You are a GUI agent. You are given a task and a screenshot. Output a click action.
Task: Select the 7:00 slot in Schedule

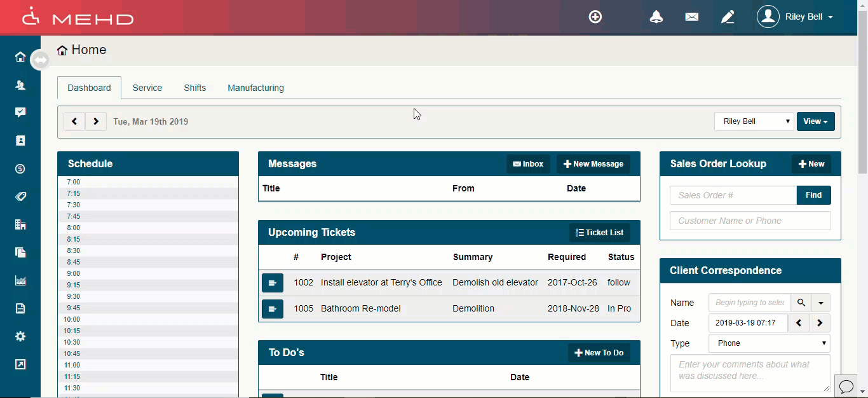[148, 182]
